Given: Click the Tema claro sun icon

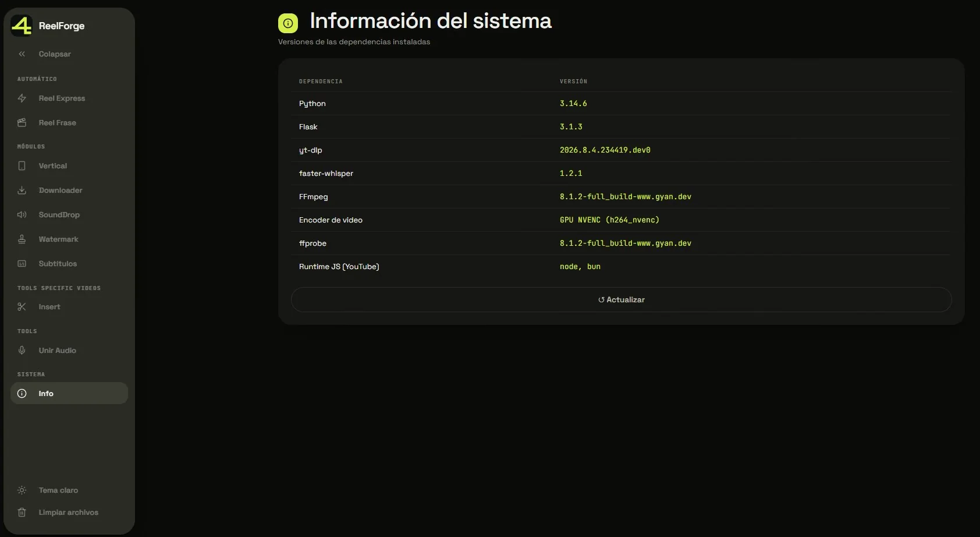Looking at the screenshot, I should (x=22, y=490).
